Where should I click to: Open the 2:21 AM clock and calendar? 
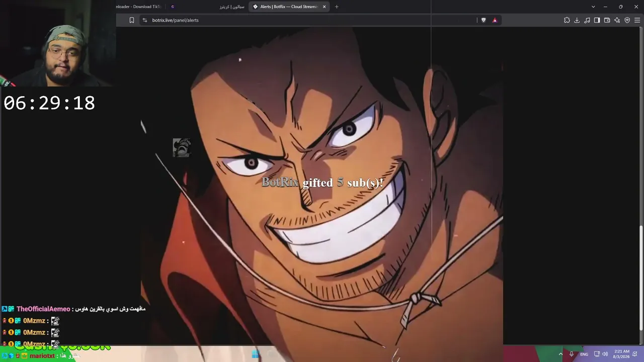click(x=622, y=354)
